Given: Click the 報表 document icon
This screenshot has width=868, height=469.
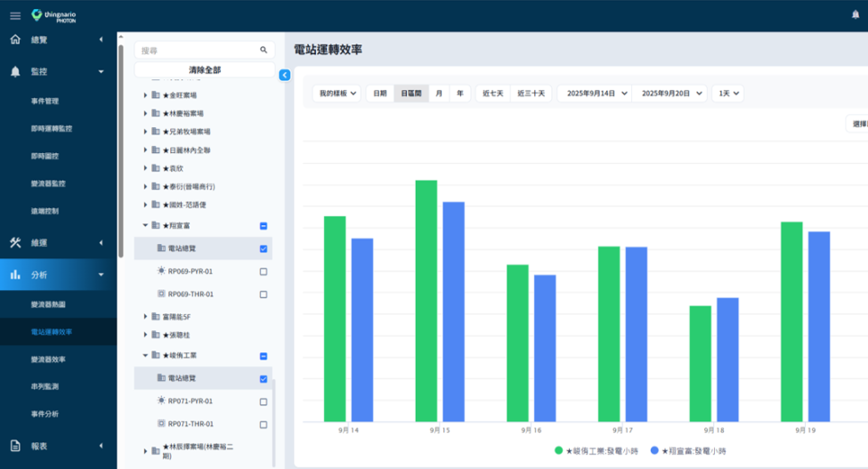Looking at the screenshot, I should point(15,446).
